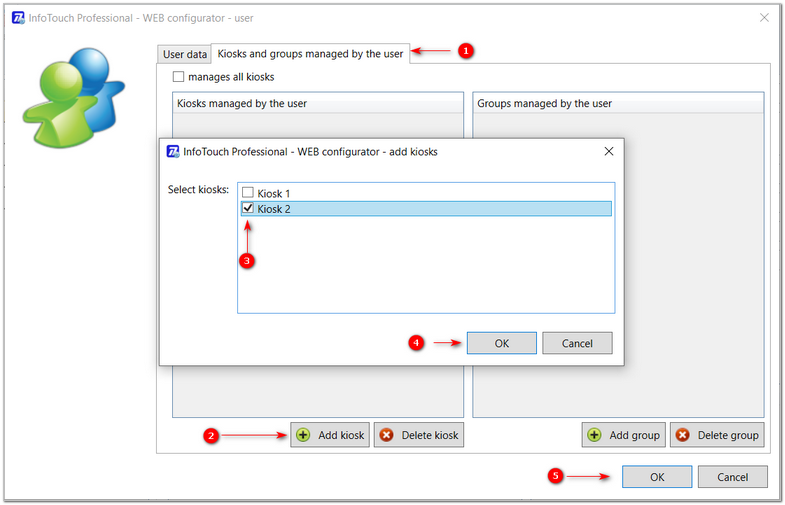Enable the manages all kiosks checkbox
The height and width of the screenshot is (505, 785).
178,77
